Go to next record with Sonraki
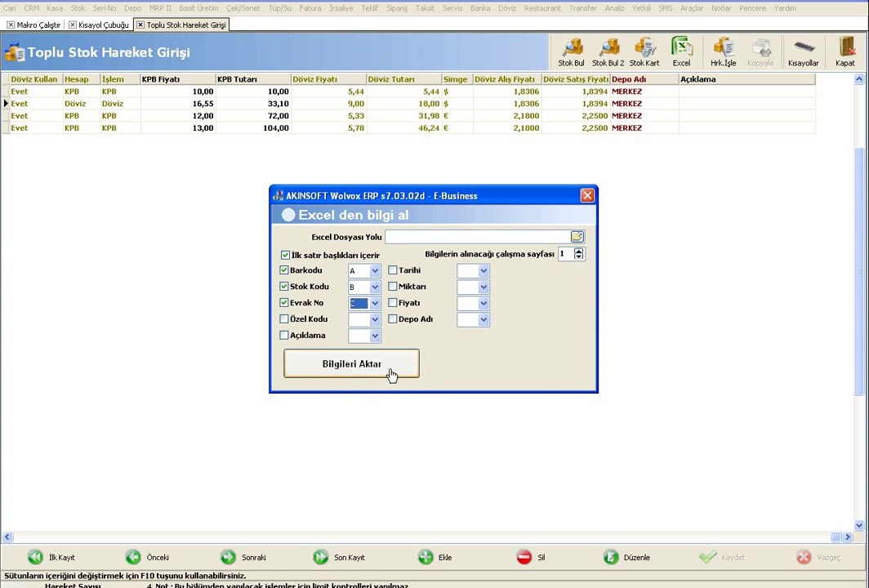869x588 pixels. tap(243, 557)
